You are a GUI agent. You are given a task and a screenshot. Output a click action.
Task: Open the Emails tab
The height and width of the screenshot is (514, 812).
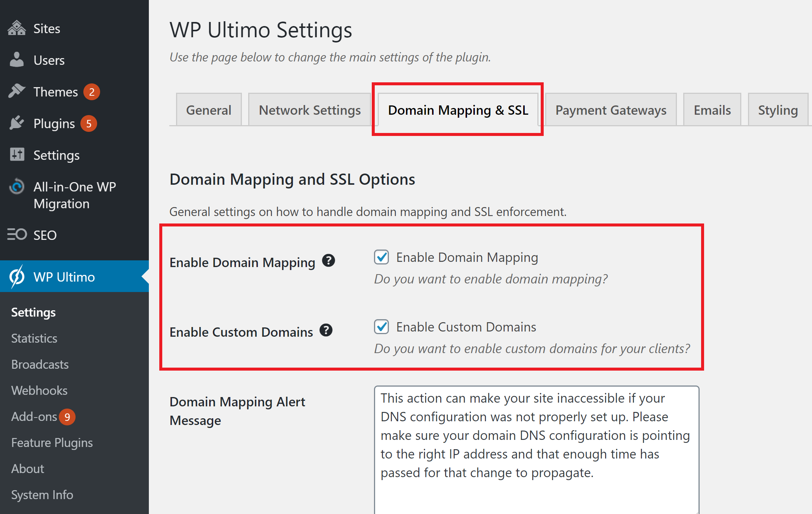click(712, 110)
